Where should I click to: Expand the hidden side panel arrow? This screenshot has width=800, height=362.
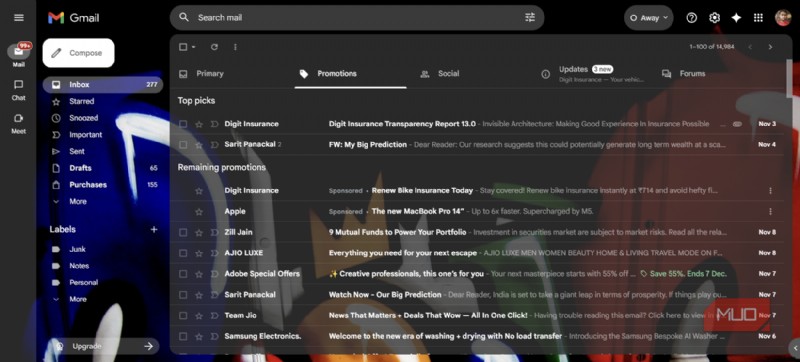click(x=795, y=348)
